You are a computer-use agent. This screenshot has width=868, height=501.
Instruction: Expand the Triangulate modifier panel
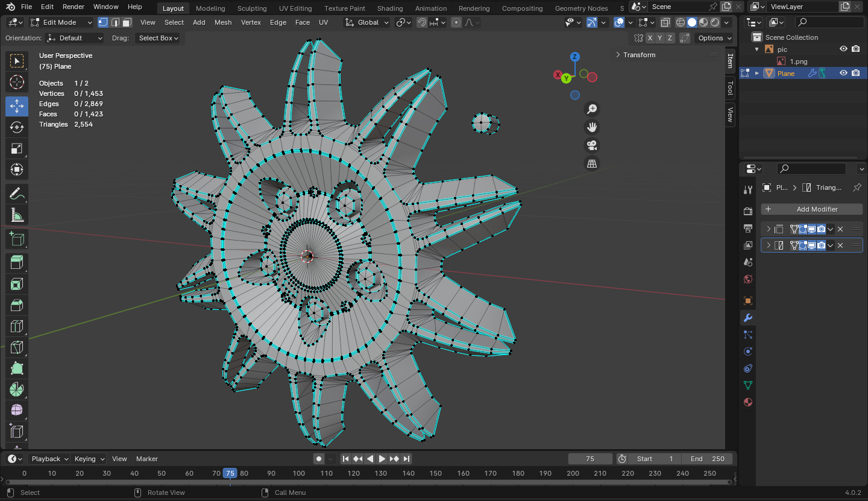(769, 245)
